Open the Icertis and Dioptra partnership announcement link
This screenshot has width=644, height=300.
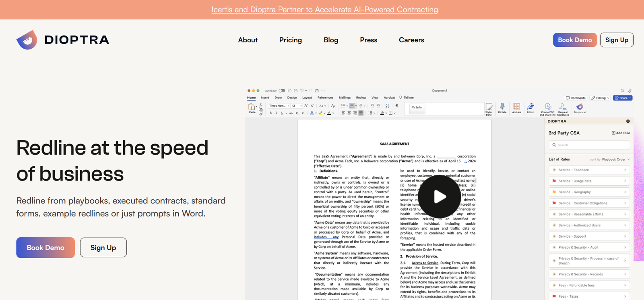(324, 10)
